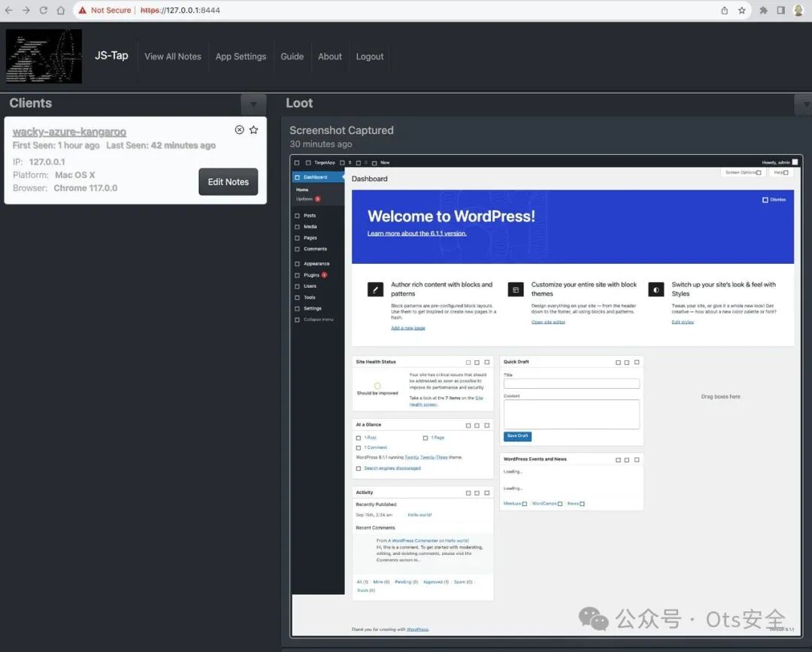Open the Guide page

coord(292,56)
